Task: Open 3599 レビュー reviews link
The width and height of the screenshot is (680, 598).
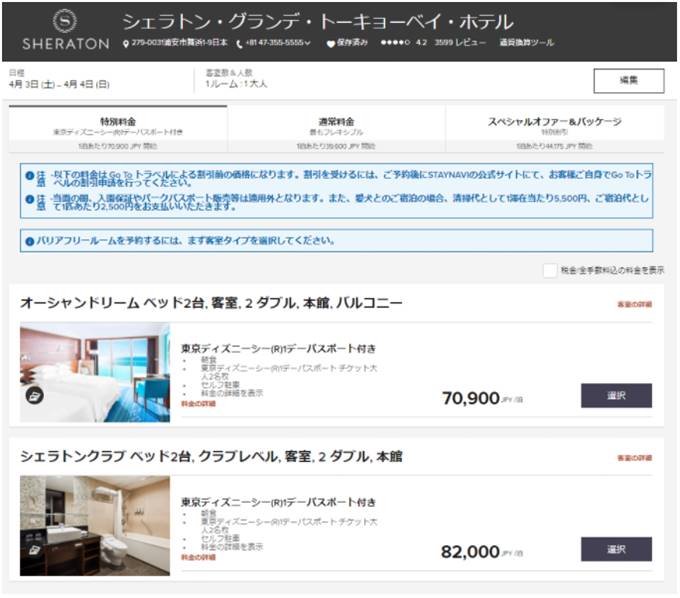Action: [460, 42]
